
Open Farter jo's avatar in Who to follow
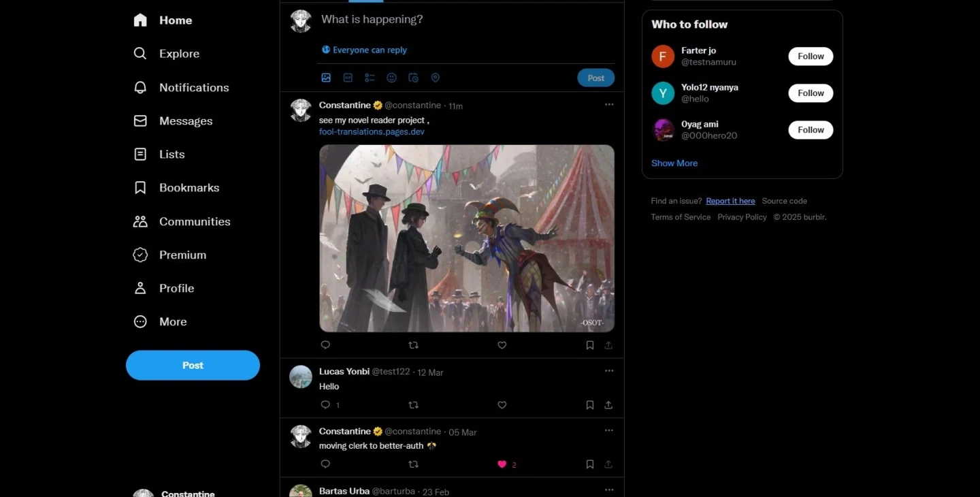[x=663, y=57]
